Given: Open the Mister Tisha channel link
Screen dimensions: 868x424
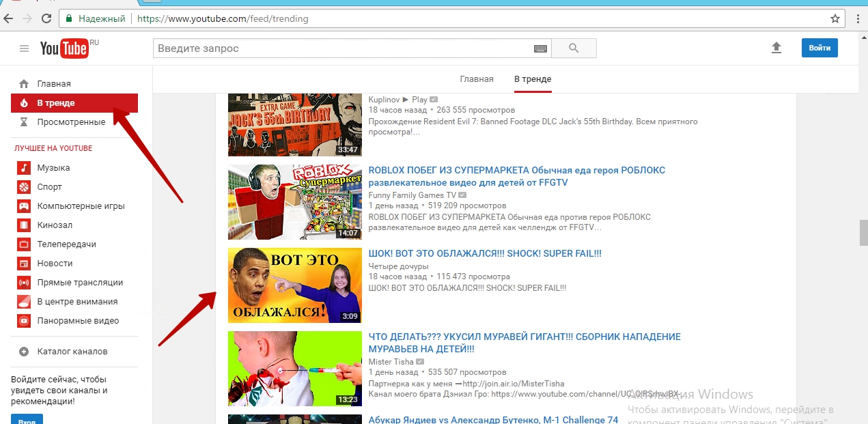Looking at the screenshot, I should (x=391, y=362).
